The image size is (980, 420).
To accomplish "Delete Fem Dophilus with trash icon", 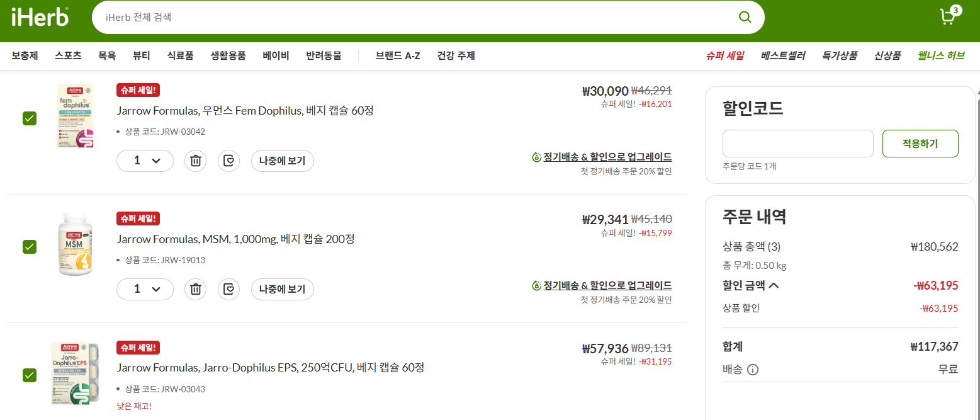I will [x=195, y=161].
